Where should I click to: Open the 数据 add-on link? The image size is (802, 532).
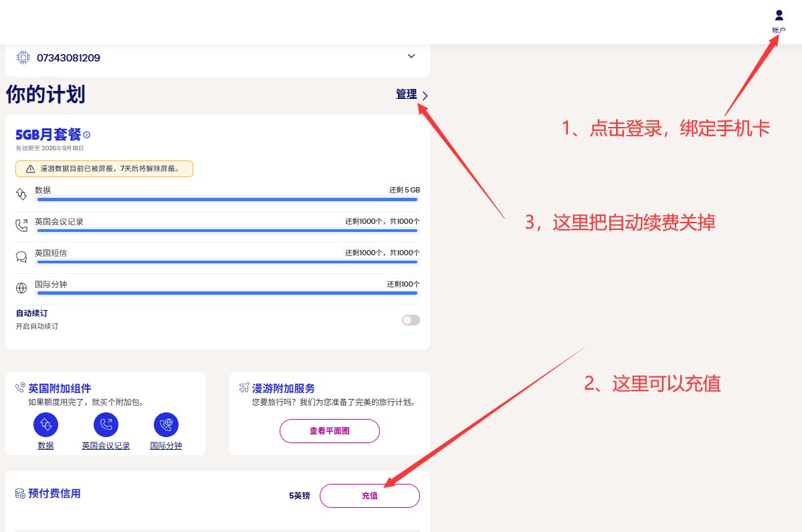[45, 446]
